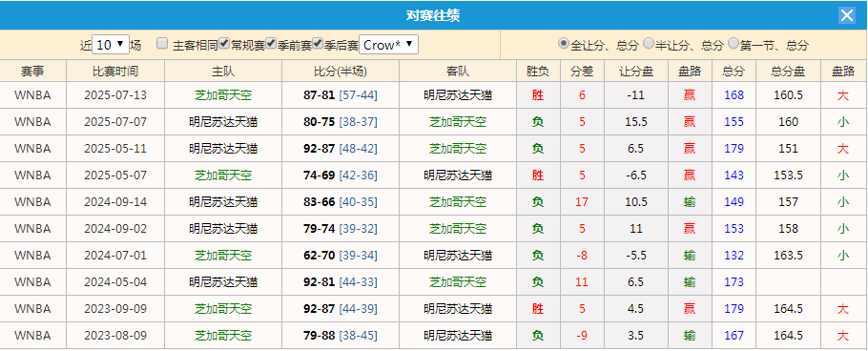Click the total line value 153.5
The image size is (868, 351).
(x=788, y=175)
